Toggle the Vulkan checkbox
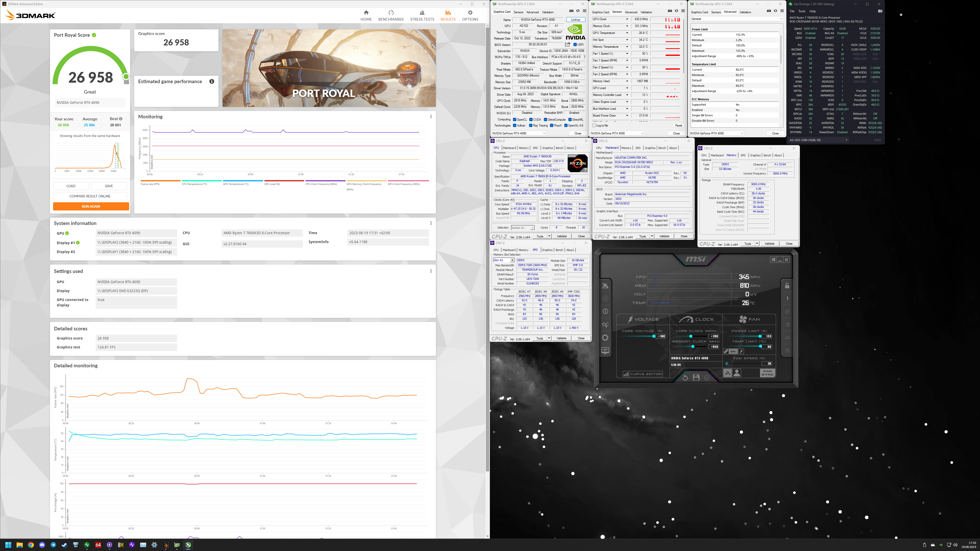Image resolution: width=980 pixels, height=551 pixels. point(514,126)
